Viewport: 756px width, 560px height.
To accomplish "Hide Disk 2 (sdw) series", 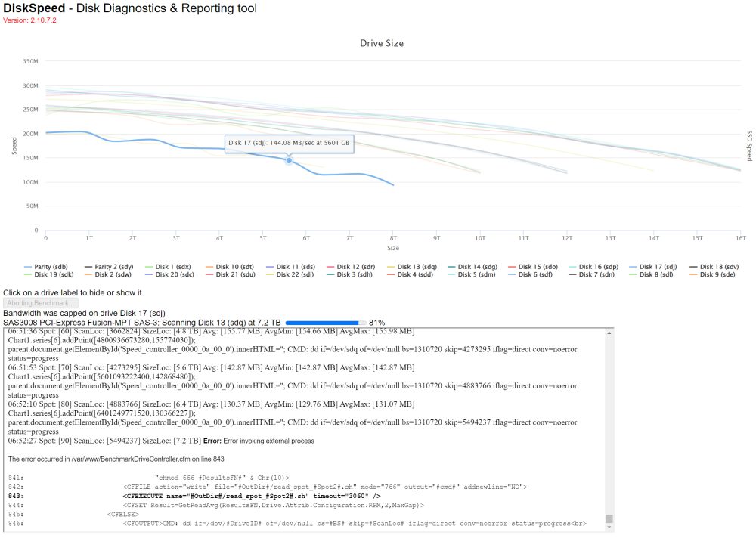I will click(x=108, y=274).
